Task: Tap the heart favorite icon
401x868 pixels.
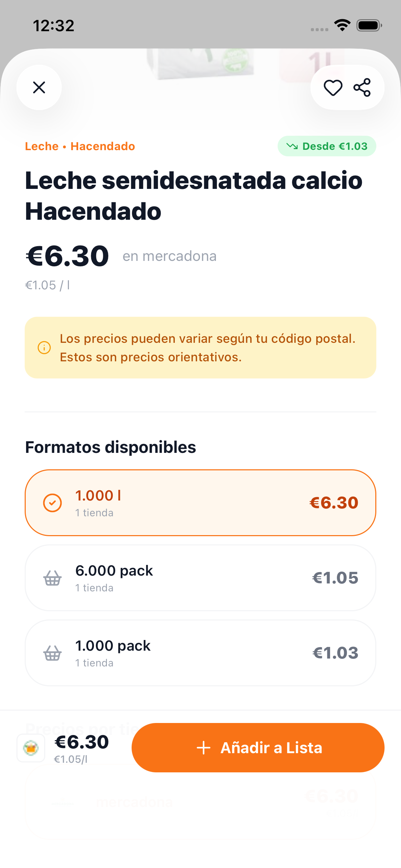Action: (x=333, y=87)
